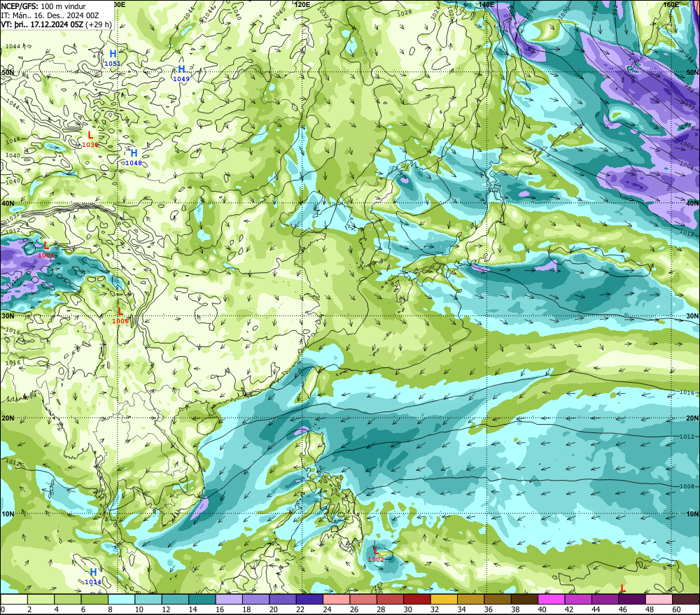Screen dimensions: 700x615
Task: Select the light pink 48–60 legend swatch
Action: [659, 600]
